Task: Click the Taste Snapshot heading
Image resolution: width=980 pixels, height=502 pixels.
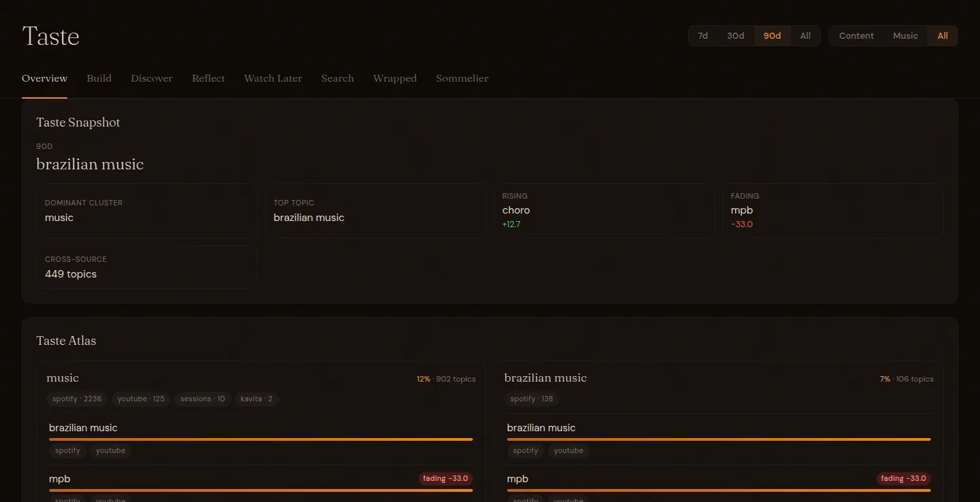Action: [x=78, y=122]
